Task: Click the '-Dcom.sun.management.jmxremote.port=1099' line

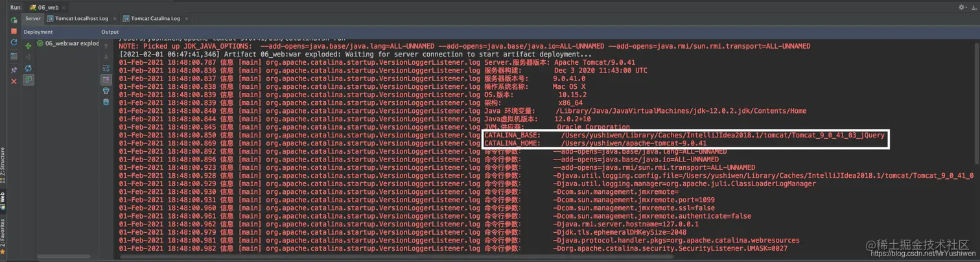Action: 634,200
